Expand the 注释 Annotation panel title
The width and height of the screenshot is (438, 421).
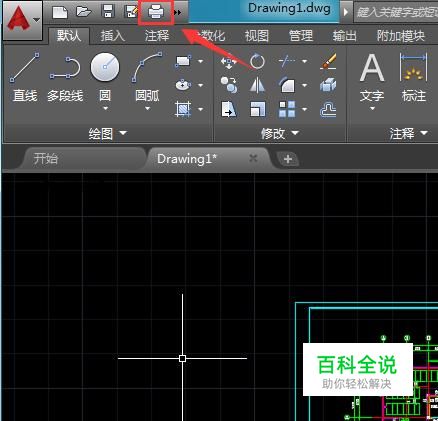point(408,133)
